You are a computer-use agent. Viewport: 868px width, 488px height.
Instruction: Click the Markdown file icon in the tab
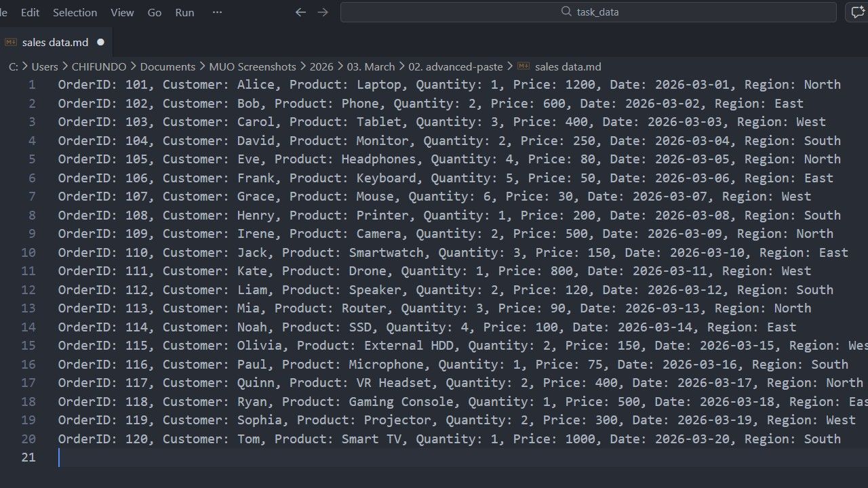(10, 42)
